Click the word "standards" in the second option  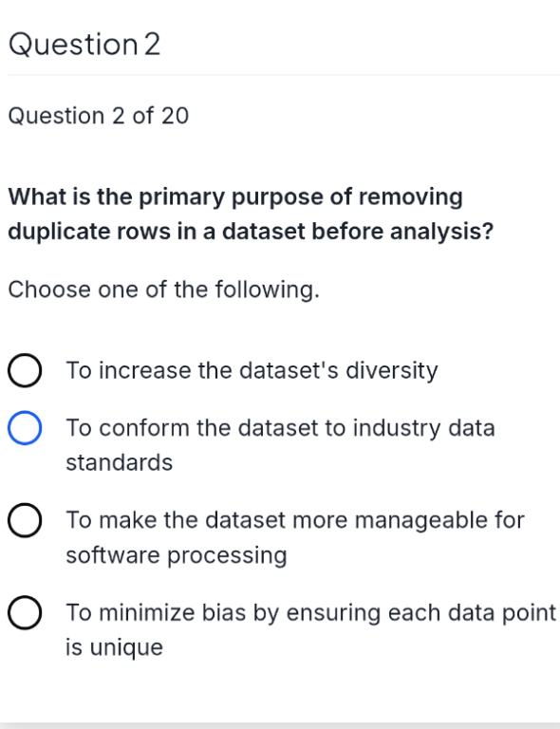click(120, 462)
